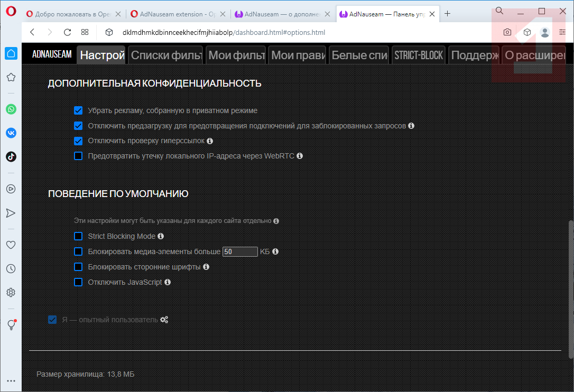The image size is (574, 392).
Task: Click info icon after предзагрузку option
Action: 411,126
